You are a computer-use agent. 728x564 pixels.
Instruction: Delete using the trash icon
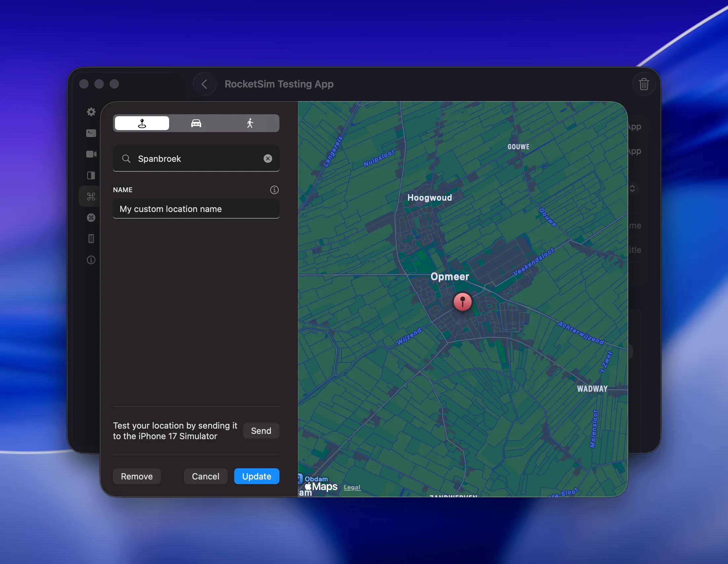[x=644, y=84]
